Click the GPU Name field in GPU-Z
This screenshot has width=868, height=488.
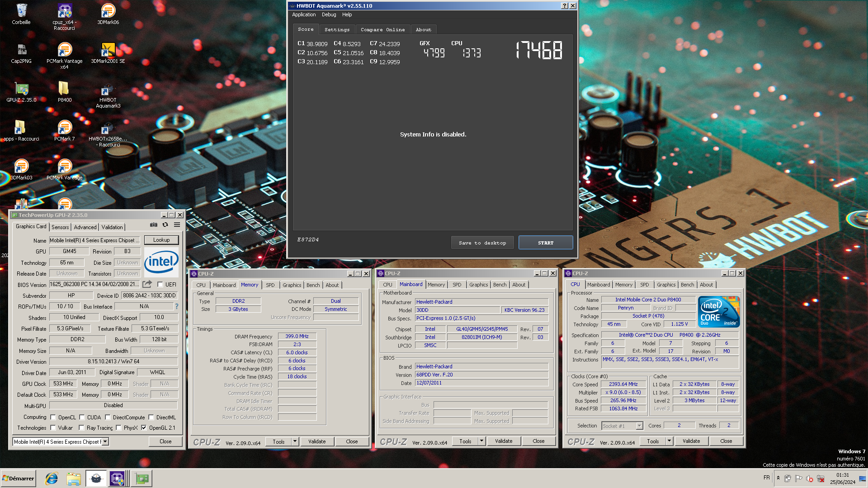pyautogui.click(x=94, y=240)
